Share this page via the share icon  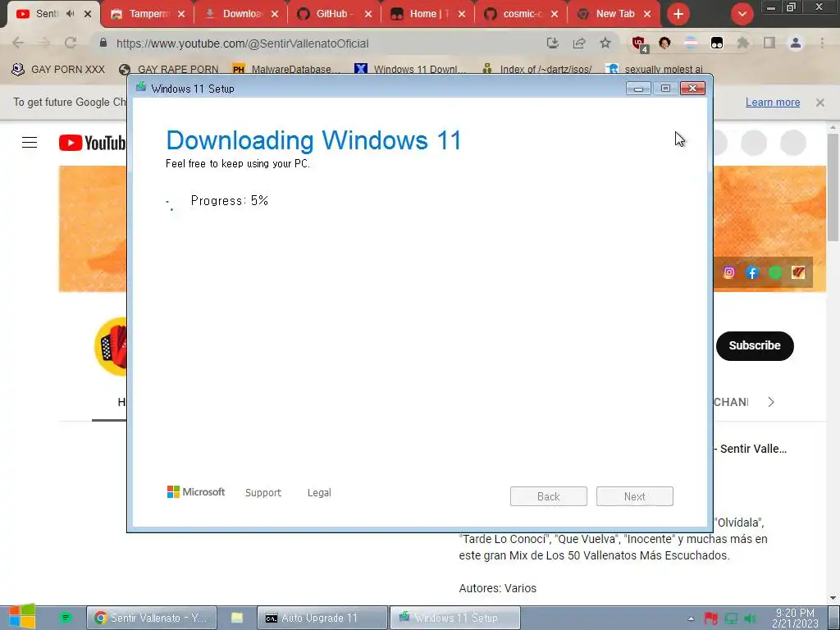click(579, 43)
